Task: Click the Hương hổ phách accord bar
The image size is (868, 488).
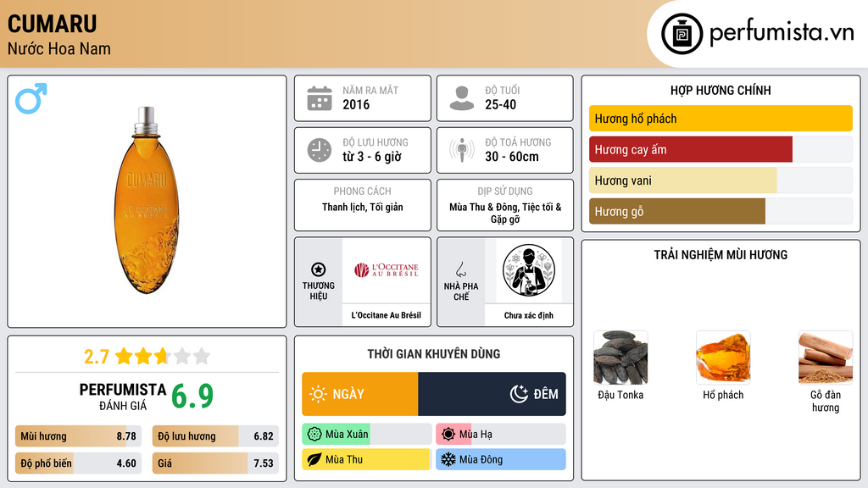Action: click(721, 119)
